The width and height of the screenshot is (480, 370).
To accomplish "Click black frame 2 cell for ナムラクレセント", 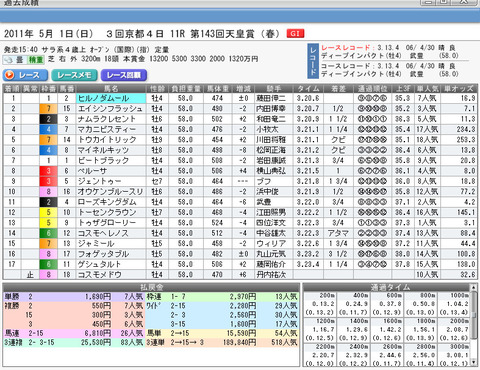I will point(49,119).
